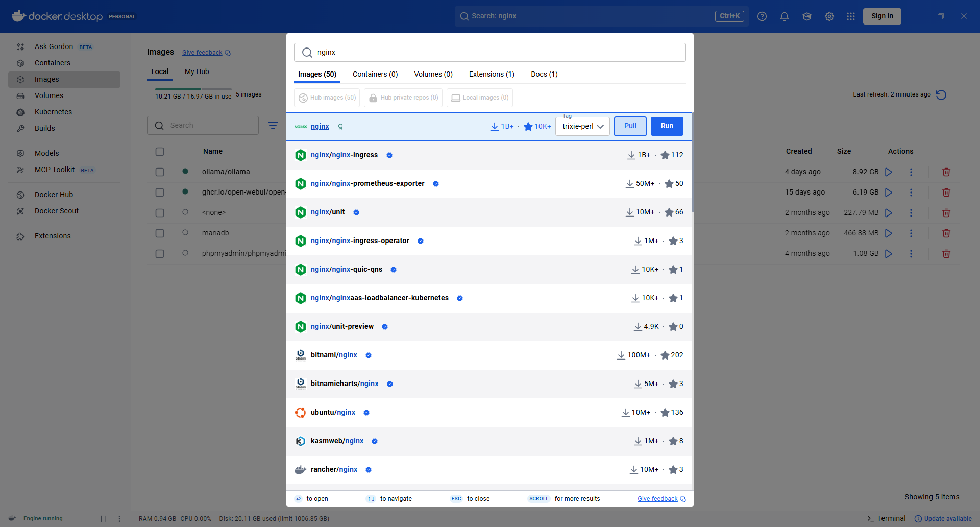This screenshot has height=527, width=980.
Task: Toggle the select-all images checkbox
Action: [x=160, y=152]
